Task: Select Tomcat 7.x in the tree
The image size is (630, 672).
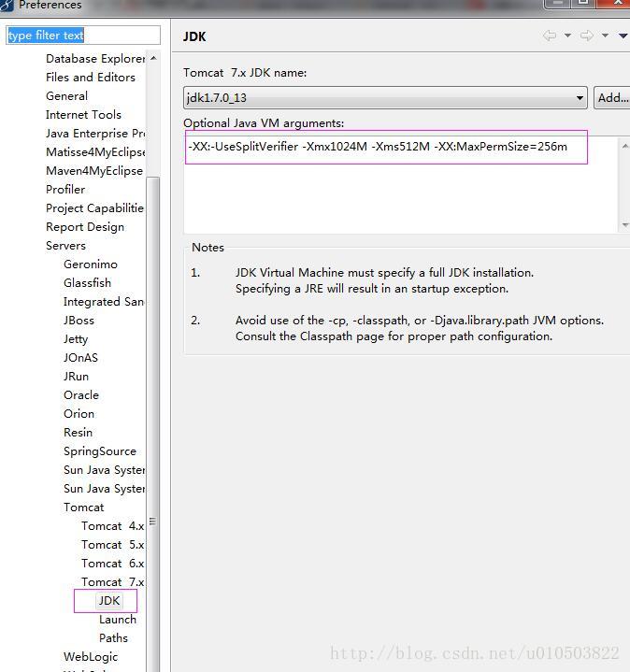Action: 113,582
